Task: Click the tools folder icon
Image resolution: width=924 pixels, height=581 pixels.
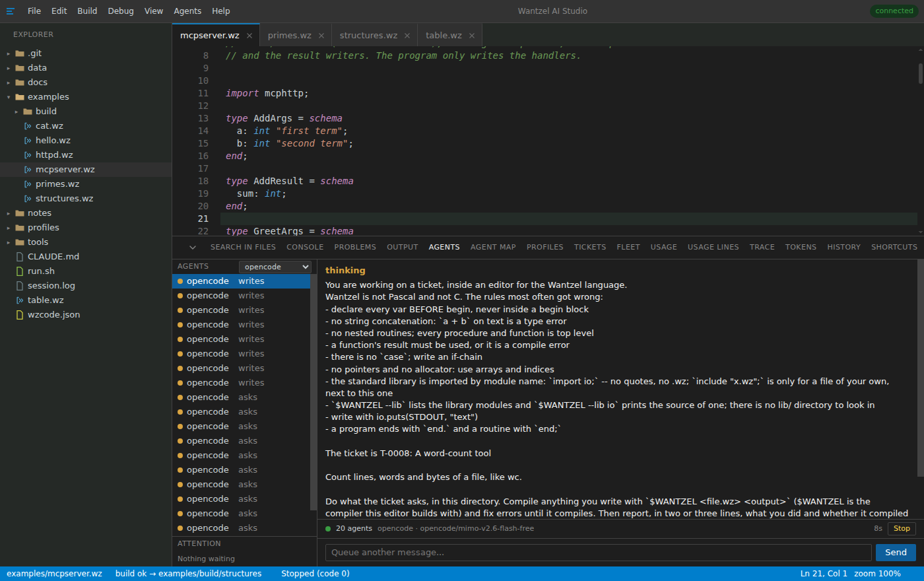Action: (x=20, y=242)
